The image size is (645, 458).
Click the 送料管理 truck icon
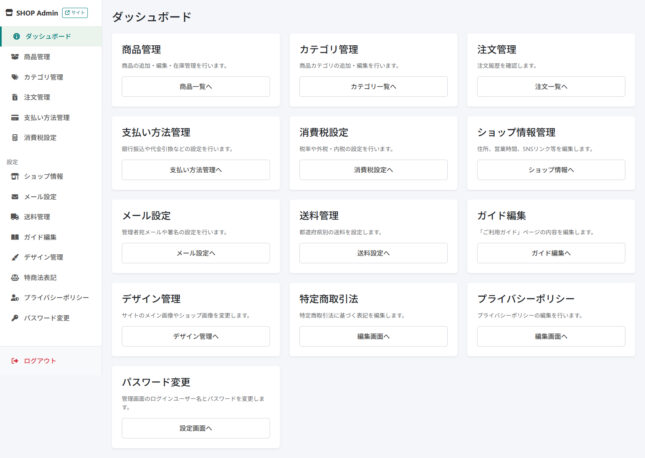point(14,217)
